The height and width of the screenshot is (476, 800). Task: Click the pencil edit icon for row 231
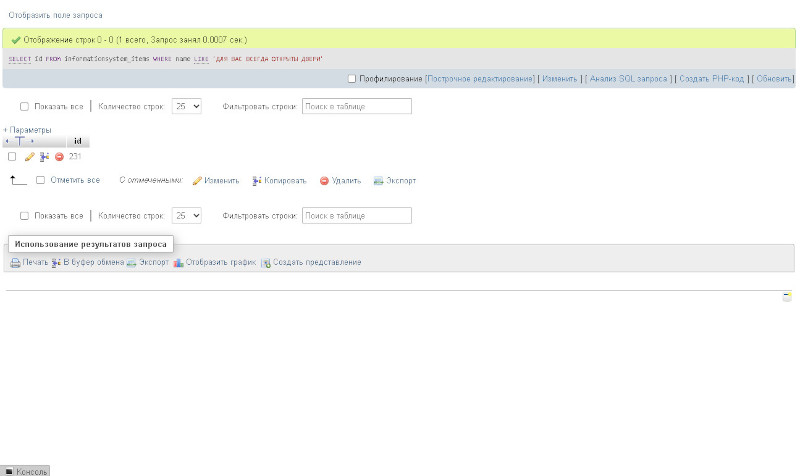click(x=30, y=157)
